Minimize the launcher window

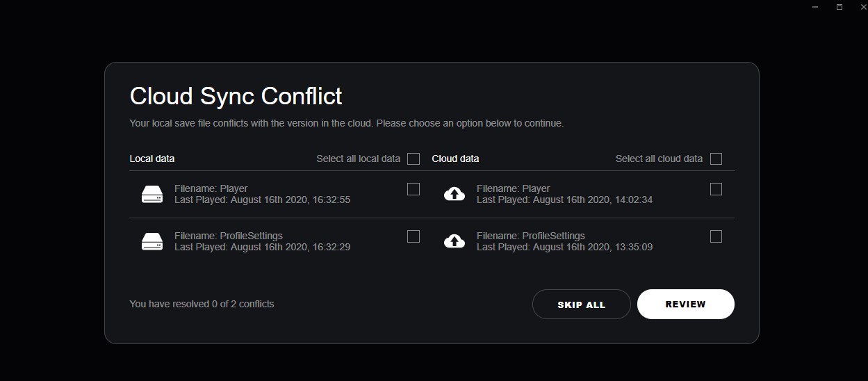(x=815, y=7)
